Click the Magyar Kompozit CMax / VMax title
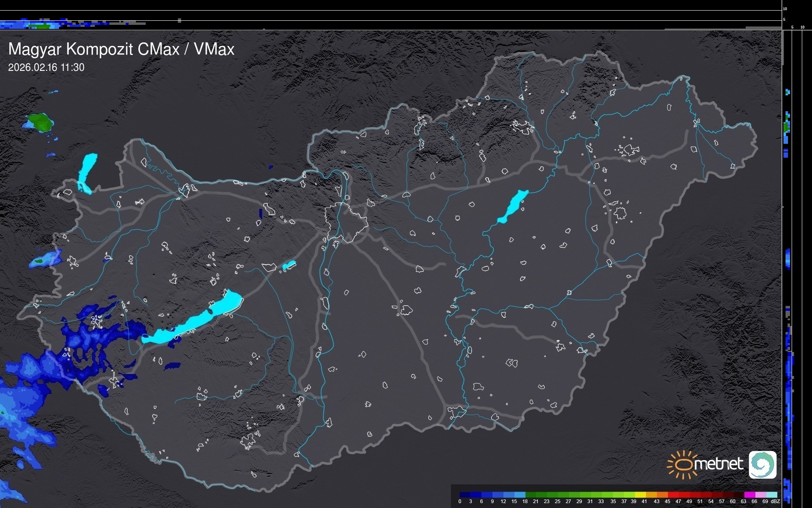 (121, 49)
